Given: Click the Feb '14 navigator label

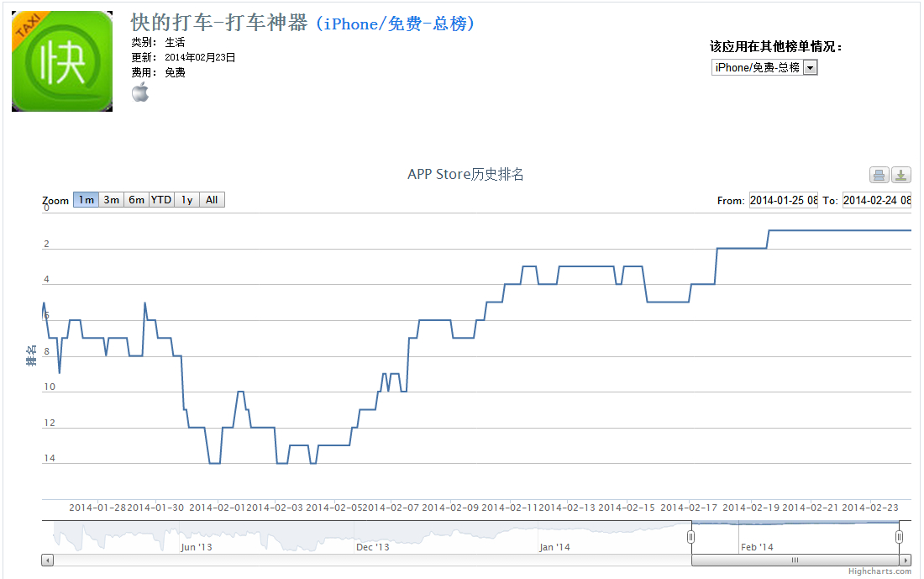Looking at the screenshot, I should coord(757,547).
